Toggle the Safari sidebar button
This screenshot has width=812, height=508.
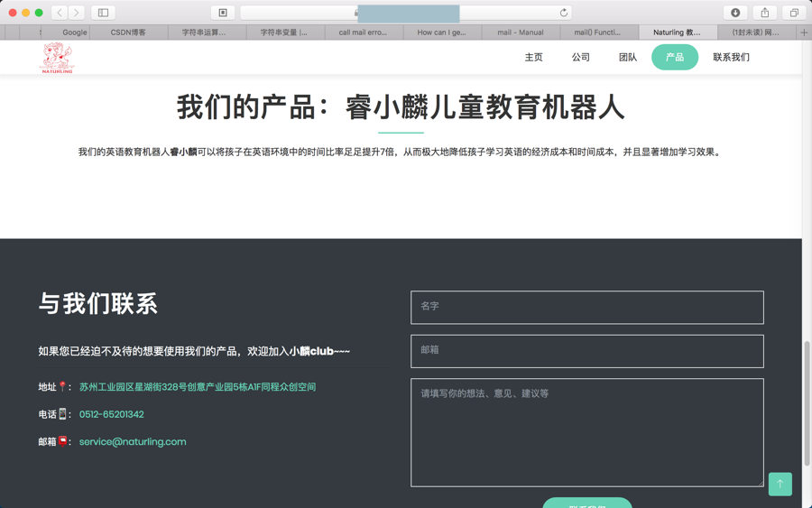(x=103, y=13)
